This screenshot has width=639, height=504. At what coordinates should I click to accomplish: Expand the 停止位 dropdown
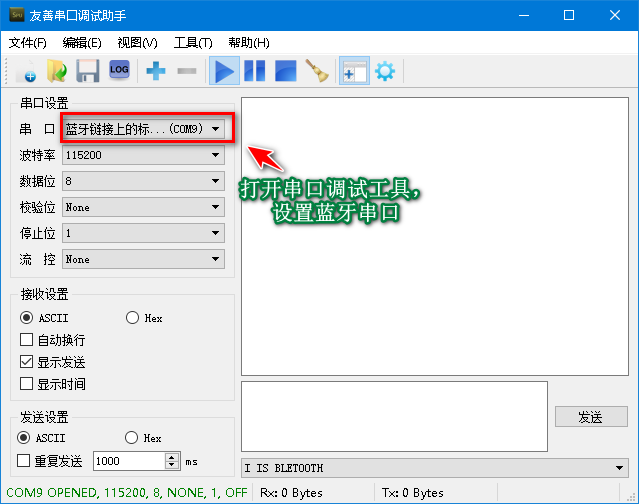143,233
